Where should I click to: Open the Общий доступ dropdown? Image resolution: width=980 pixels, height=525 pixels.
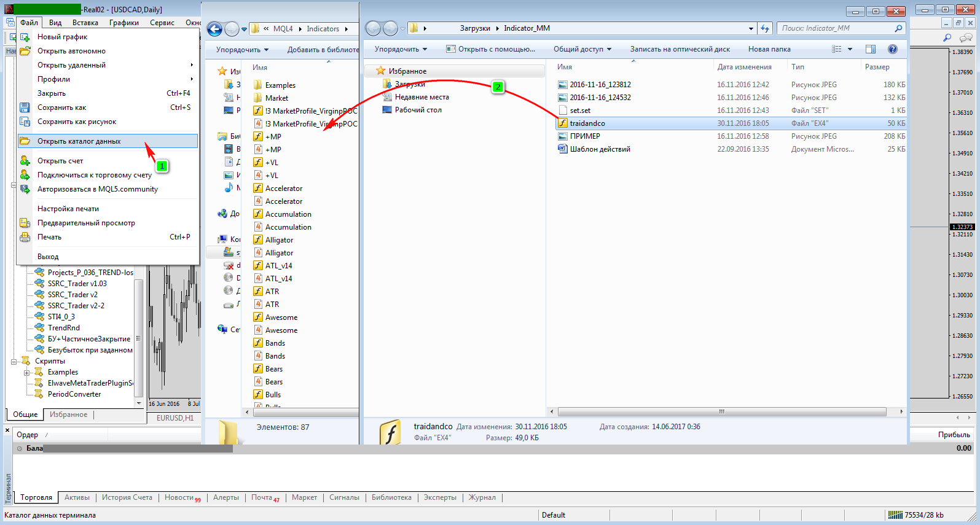tap(582, 49)
